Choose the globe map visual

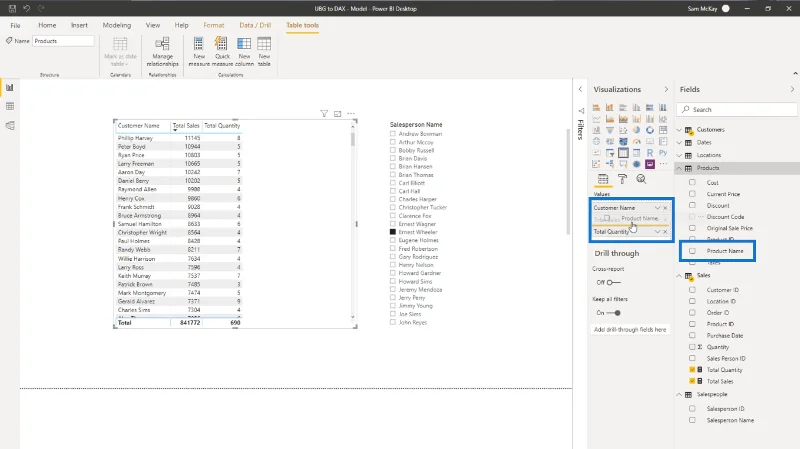596,141
